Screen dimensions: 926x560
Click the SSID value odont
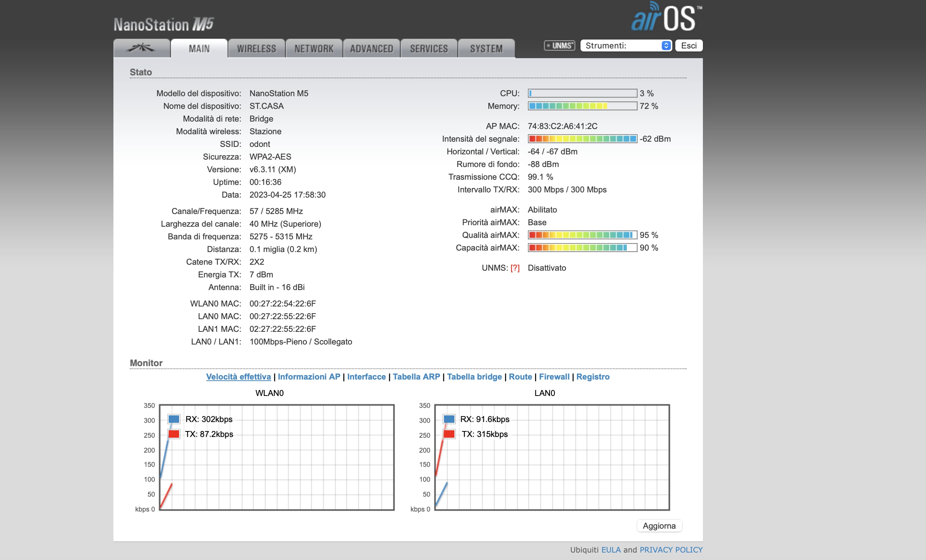coord(260,144)
